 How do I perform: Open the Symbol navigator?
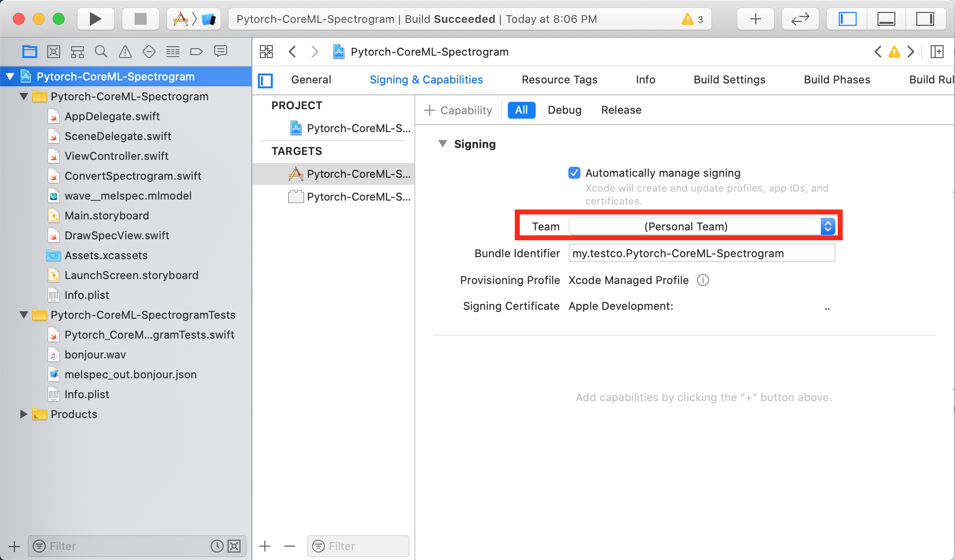78,51
